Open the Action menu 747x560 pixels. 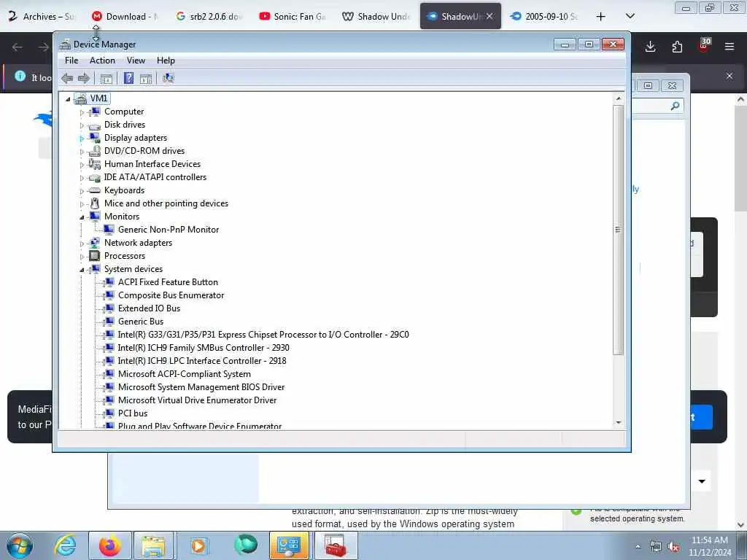point(102,61)
